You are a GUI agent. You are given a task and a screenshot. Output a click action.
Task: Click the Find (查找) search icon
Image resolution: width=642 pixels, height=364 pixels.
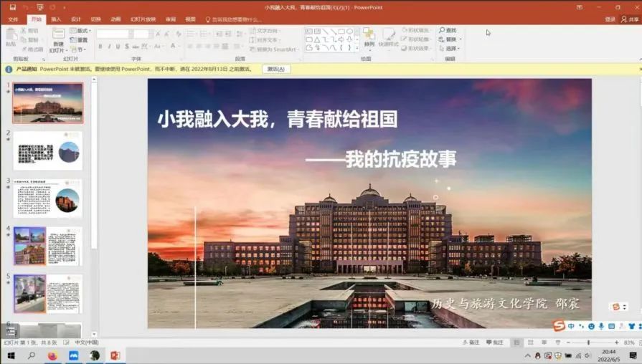pos(443,30)
